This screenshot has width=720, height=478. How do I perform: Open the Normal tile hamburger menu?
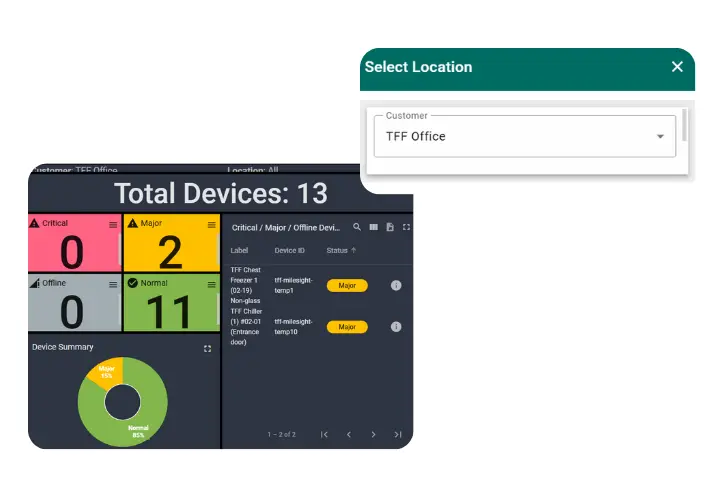[211, 285]
